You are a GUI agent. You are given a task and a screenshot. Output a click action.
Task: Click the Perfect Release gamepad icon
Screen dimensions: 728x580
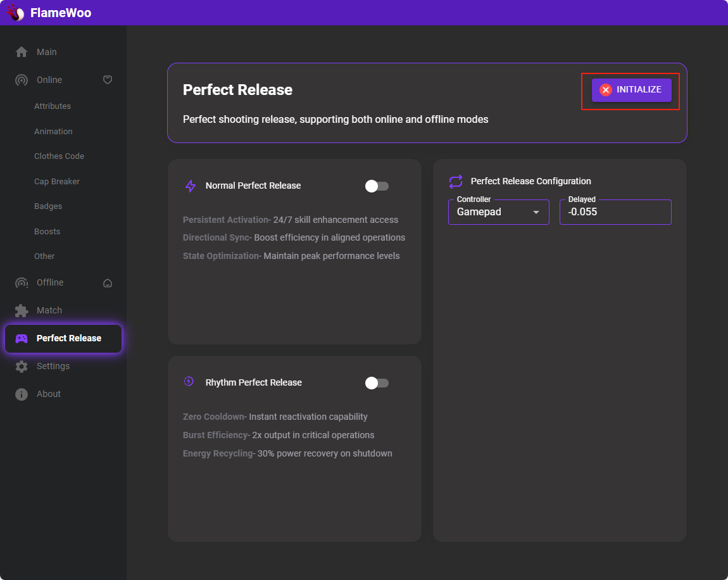(22, 339)
